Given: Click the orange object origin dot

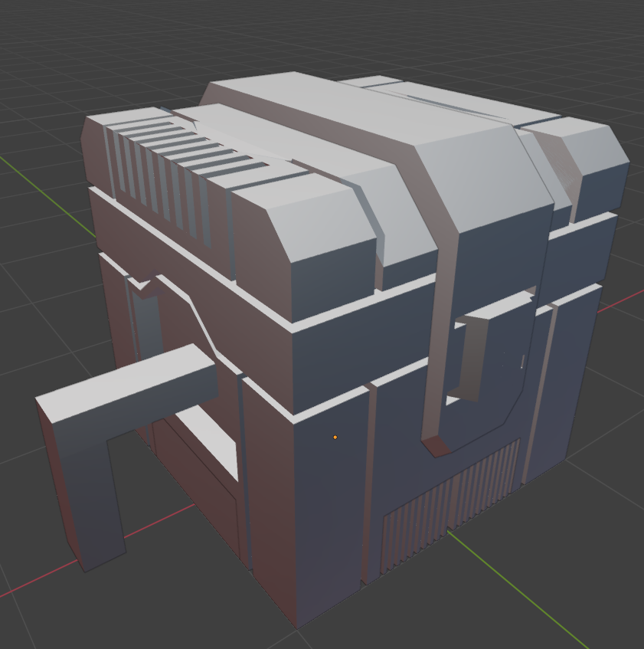Looking at the screenshot, I should coord(335,437).
